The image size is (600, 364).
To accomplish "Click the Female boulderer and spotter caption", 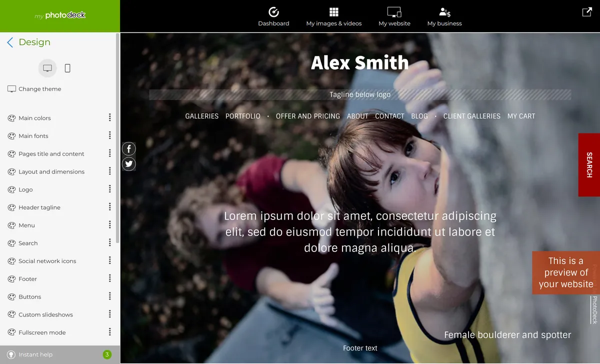I will [507, 335].
